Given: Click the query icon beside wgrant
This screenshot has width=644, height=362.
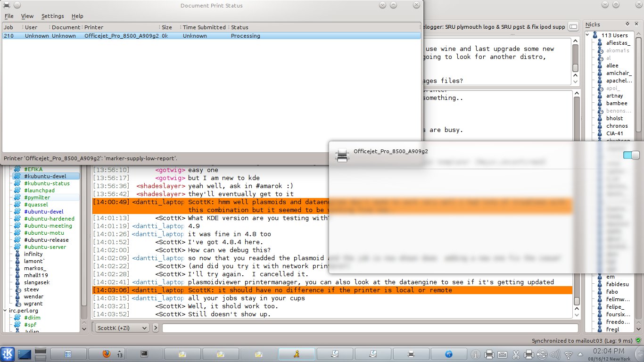Looking at the screenshot, I should point(17,304).
